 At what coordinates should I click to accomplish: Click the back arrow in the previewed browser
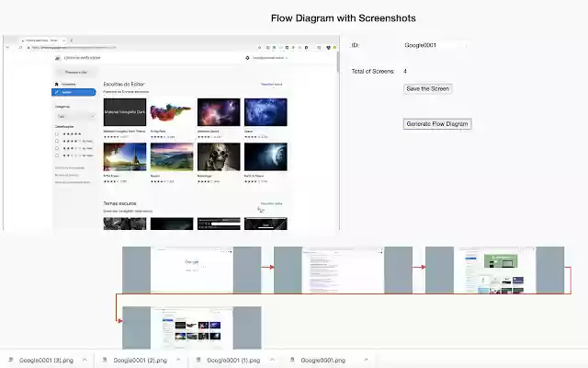(x=7, y=47)
